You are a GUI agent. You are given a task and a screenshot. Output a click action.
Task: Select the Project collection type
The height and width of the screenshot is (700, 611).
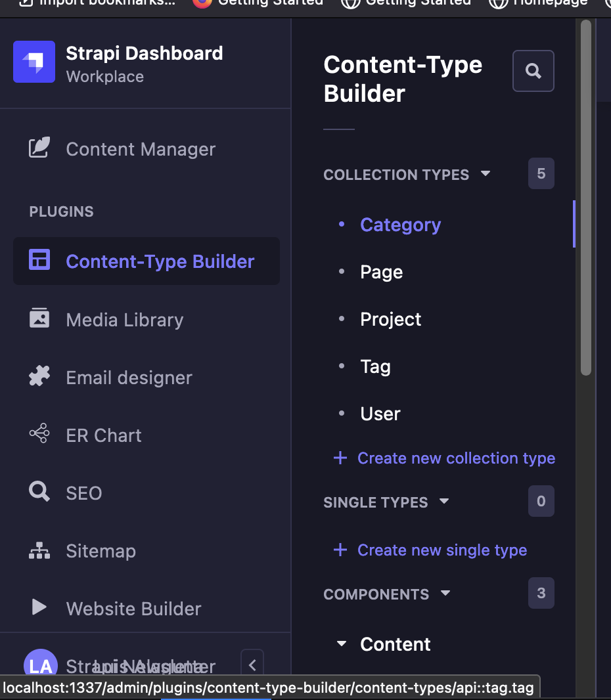pyautogui.click(x=391, y=319)
